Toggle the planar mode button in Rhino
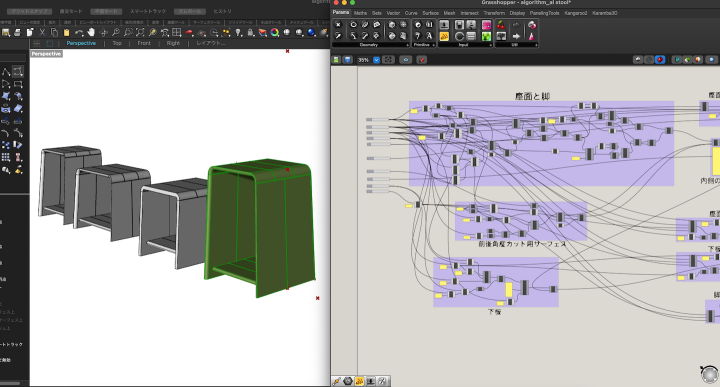720x387 pixels. pos(106,11)
